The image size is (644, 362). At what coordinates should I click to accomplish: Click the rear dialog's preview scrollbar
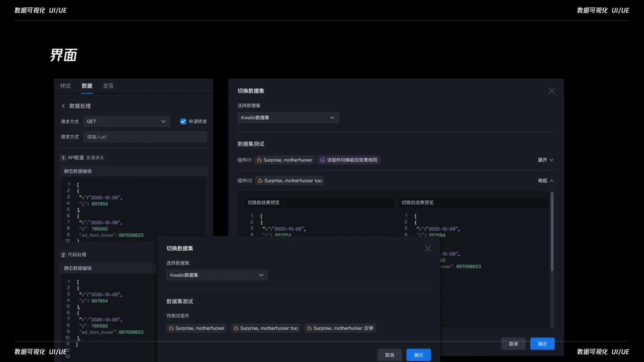[552, 232]
